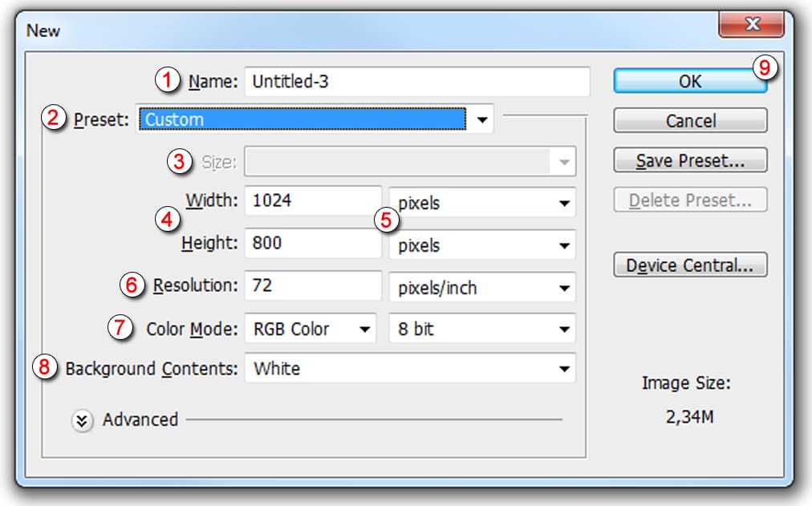The height and width of the screenshot is (506, 812).
Task: Open the pixels/inch resolution units dropdown
Action: pos(482,287)
